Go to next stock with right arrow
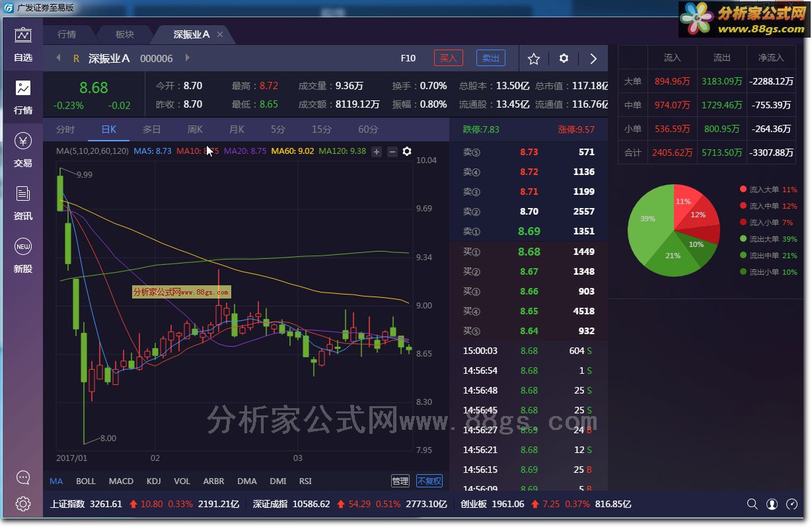Viewport: 812px width, 527px height. coord(187,58)
